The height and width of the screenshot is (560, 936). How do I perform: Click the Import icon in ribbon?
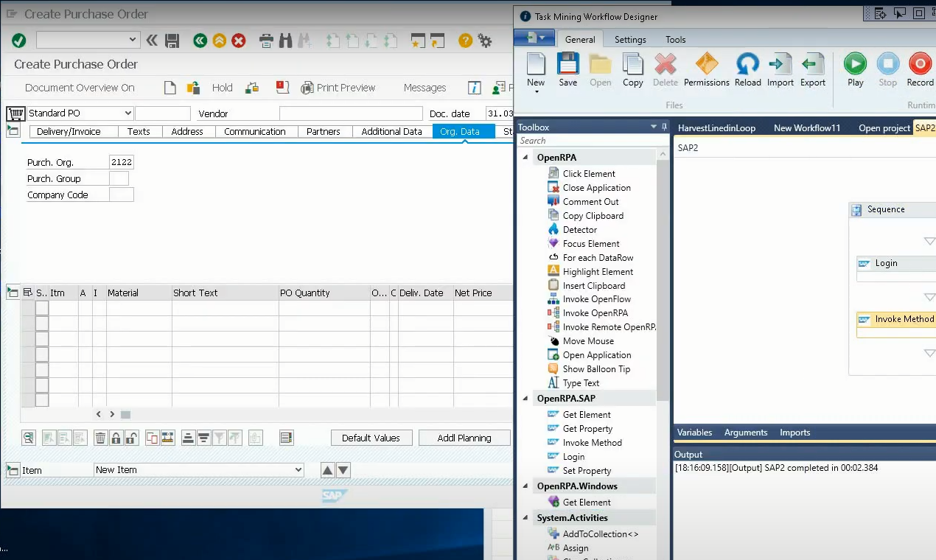pos(780,70)
